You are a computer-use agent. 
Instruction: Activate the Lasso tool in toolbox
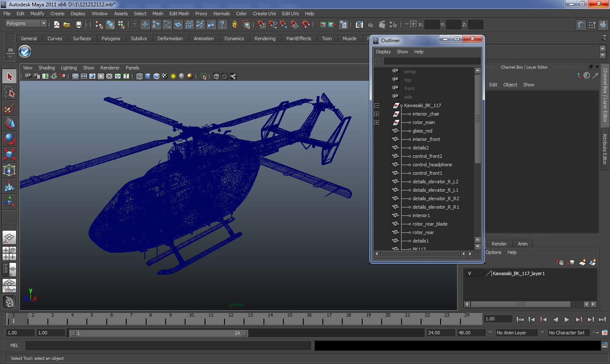tap(9, 92)
